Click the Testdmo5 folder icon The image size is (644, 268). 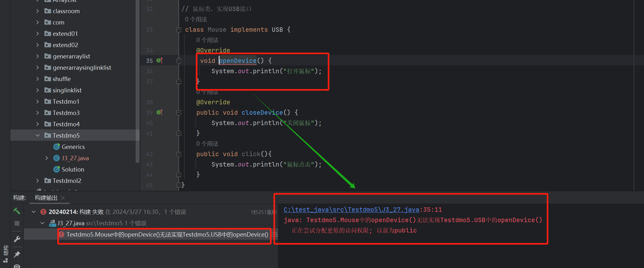coord(48,135)
